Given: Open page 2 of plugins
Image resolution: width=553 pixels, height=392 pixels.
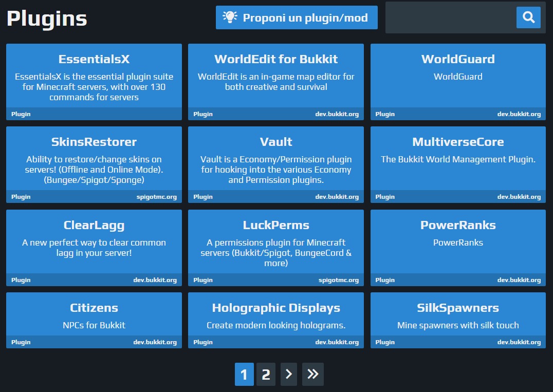Looking at the screenshot, I should pyautogui.click(x=266, y=374).
